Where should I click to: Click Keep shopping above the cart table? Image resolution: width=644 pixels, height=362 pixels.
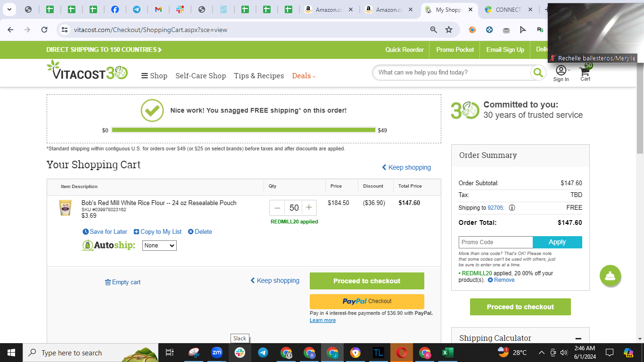tap(406, 167)
